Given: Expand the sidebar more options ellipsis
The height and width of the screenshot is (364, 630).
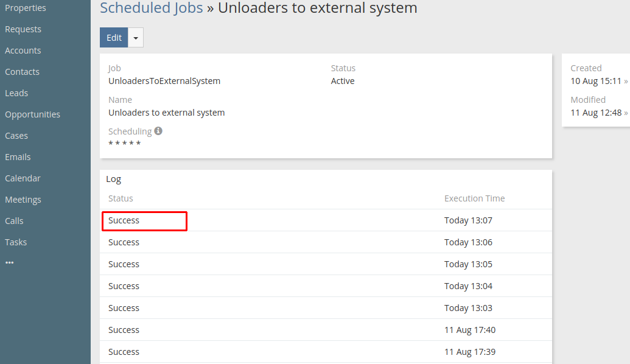Looking at the screenshot, I should (9, 263).
